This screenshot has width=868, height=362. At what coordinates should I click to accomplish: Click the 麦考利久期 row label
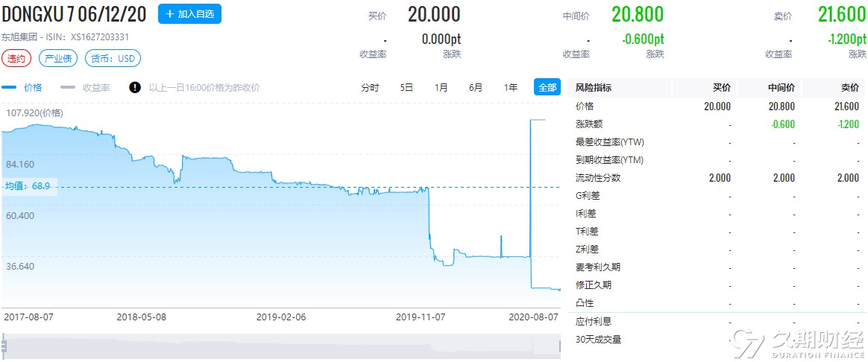(x=598, y=267)
